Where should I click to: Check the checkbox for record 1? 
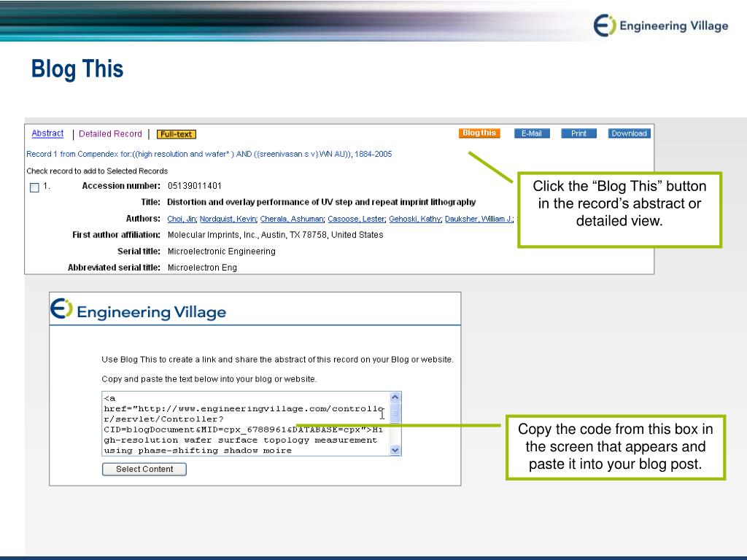(x=34, y=187)
